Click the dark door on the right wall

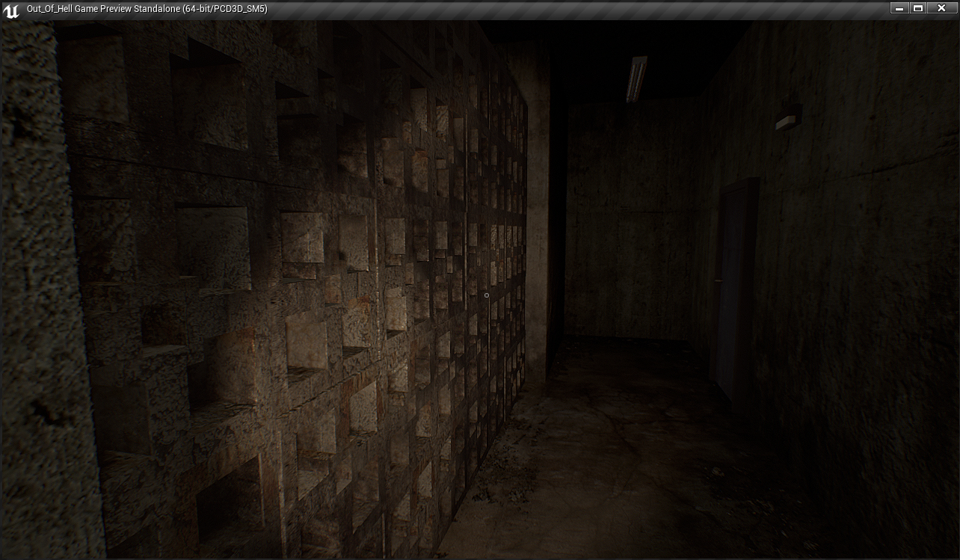(x=735, y=284)
